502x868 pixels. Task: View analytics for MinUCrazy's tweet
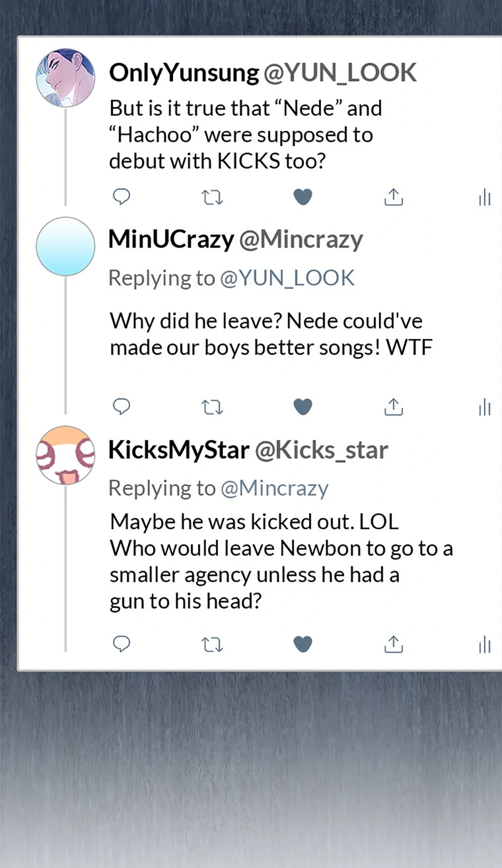point(484,407)
